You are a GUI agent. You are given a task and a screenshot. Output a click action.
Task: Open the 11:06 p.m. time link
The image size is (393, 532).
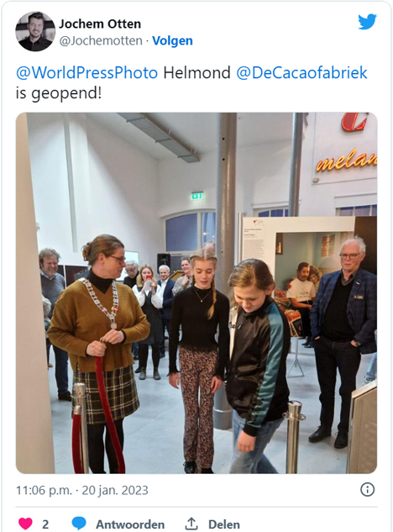(x=44, y=490)
